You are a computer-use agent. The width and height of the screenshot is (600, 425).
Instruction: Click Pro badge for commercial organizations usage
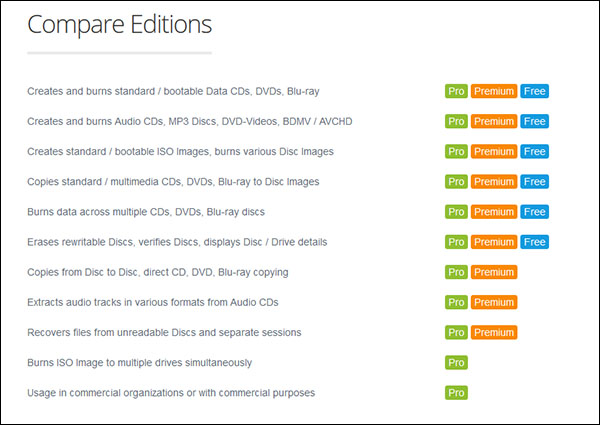(x=456, y=393)
